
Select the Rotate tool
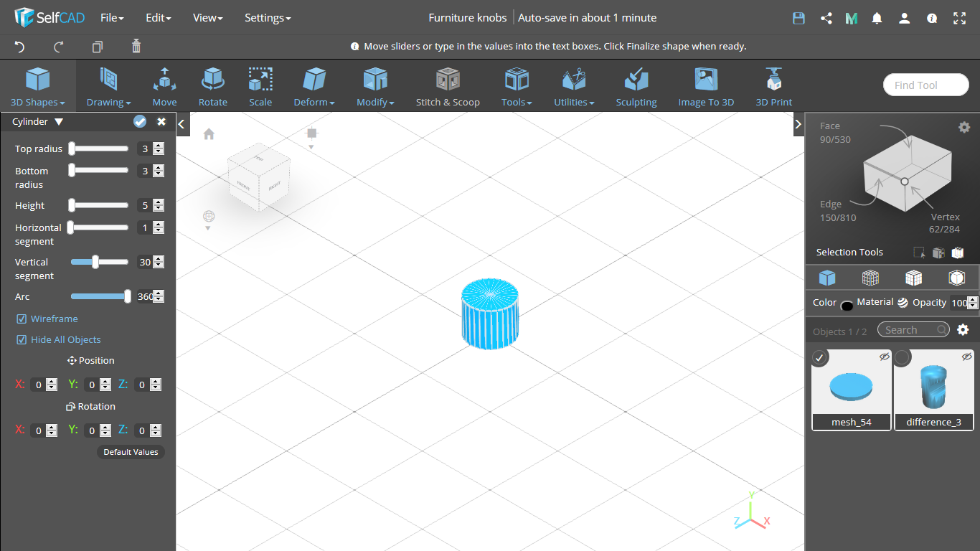coord(213,87)
